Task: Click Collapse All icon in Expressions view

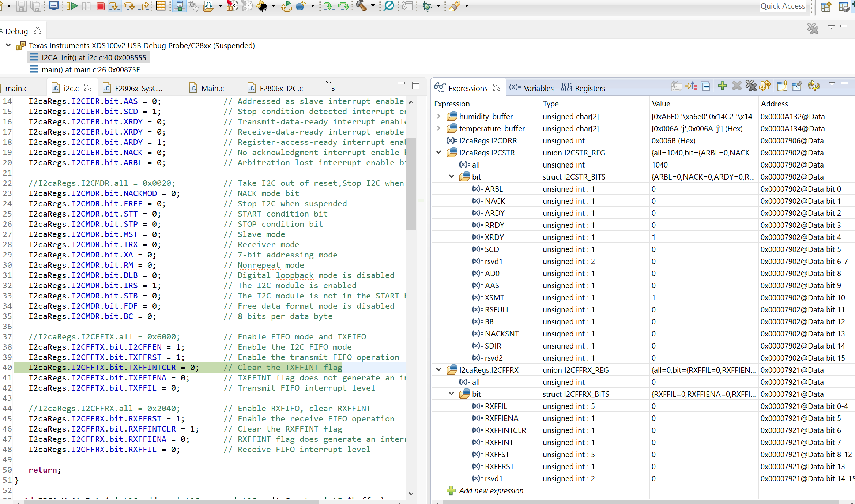Action: coord(706,86)
